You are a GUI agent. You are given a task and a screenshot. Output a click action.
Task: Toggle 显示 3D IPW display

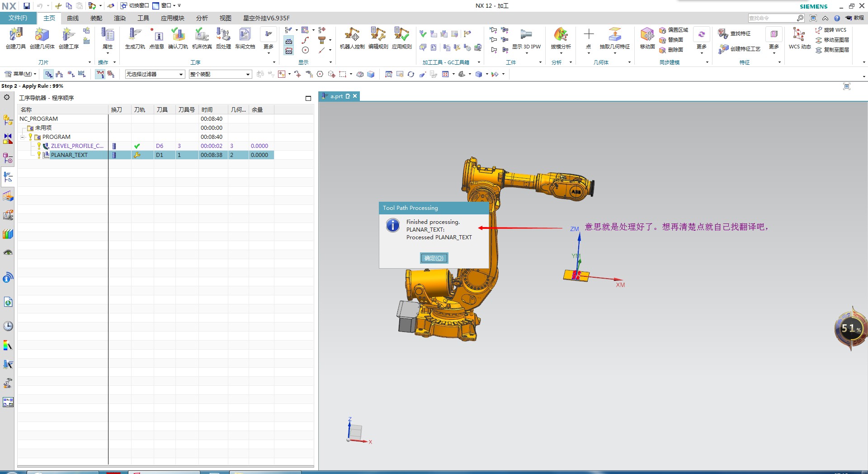(x=526, y=38)
